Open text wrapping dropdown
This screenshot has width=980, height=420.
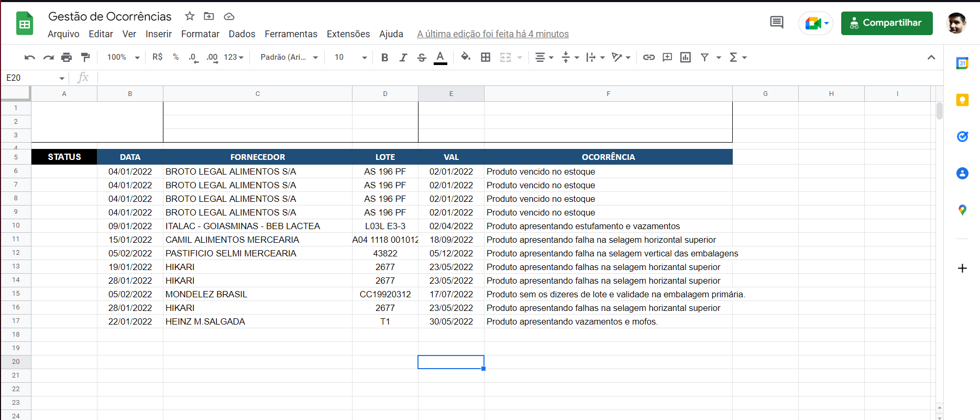[x=596, y=57]
